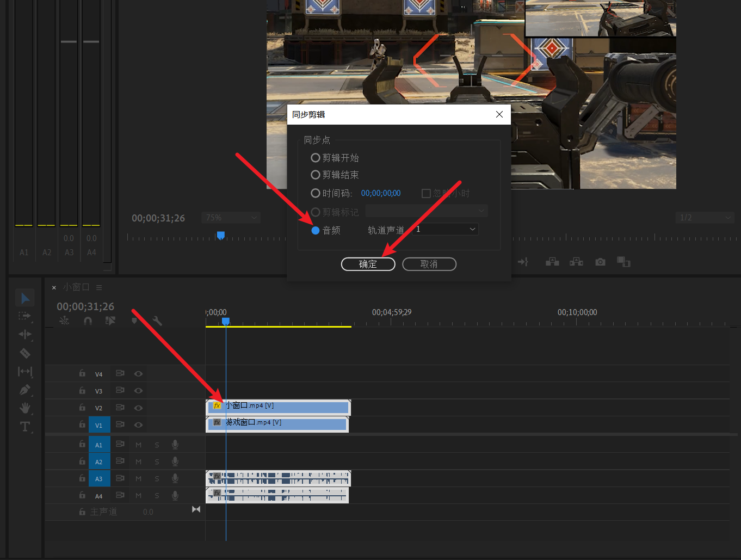The width and height of the screenshot is (741, 560).
Task: Toggle V1 track targeting
Action: 99,424
